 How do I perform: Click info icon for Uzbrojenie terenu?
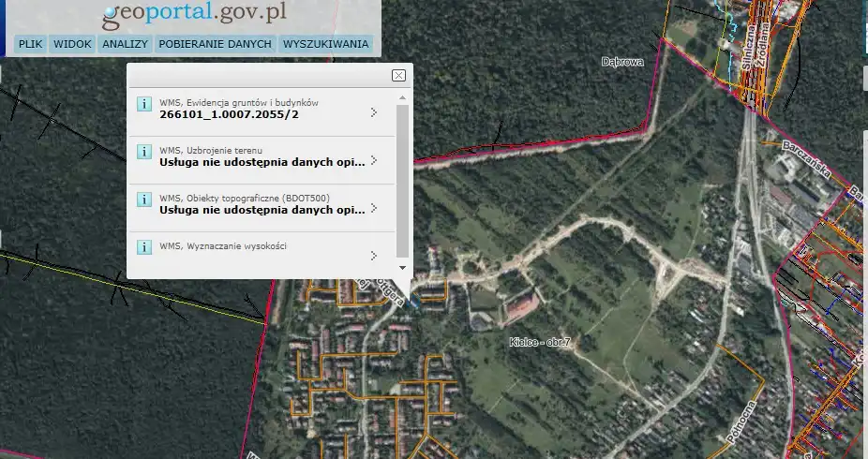tap(144, 152)
